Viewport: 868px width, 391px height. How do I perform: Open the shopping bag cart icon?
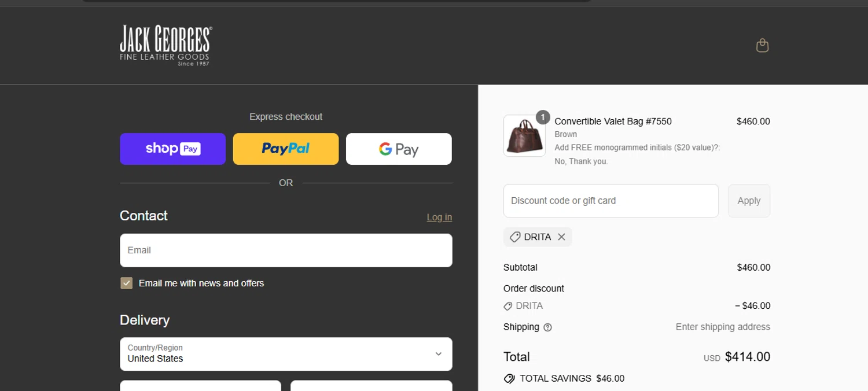(x=762, y=45)
